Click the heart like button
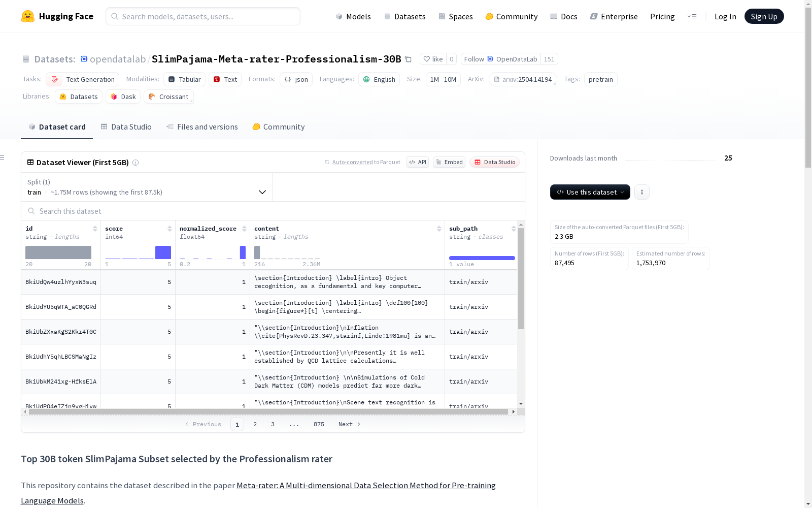Viewport: 812px width, 508px height. [433, 59]
